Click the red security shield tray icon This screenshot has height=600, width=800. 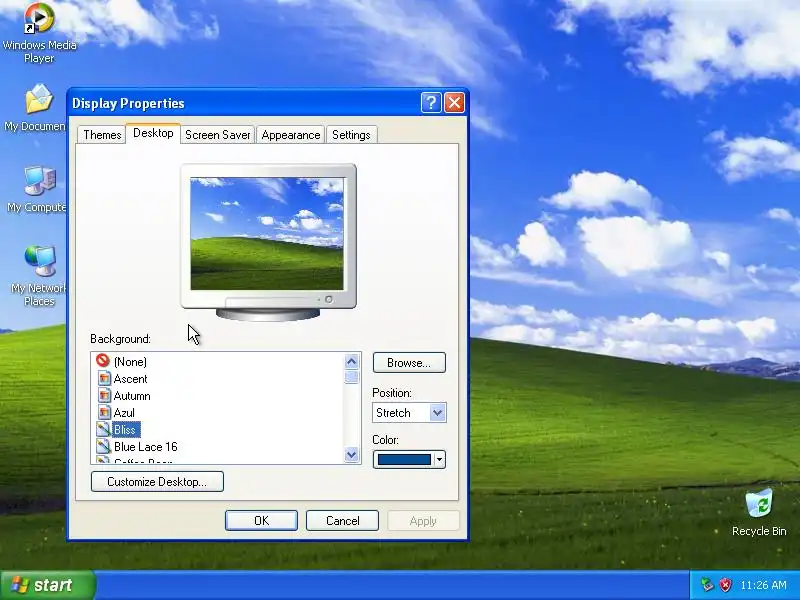[725, 585]
